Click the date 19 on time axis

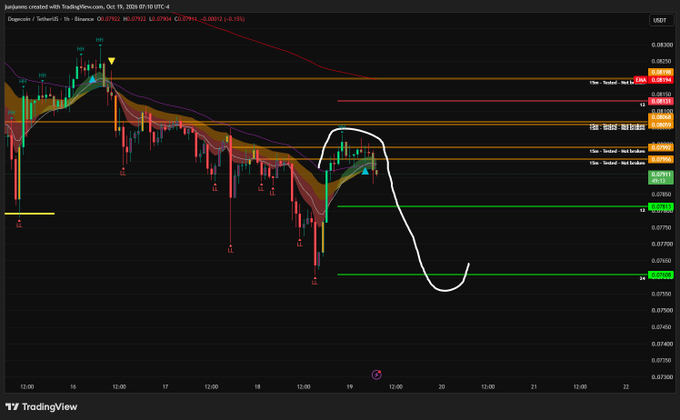coord(350,387)
